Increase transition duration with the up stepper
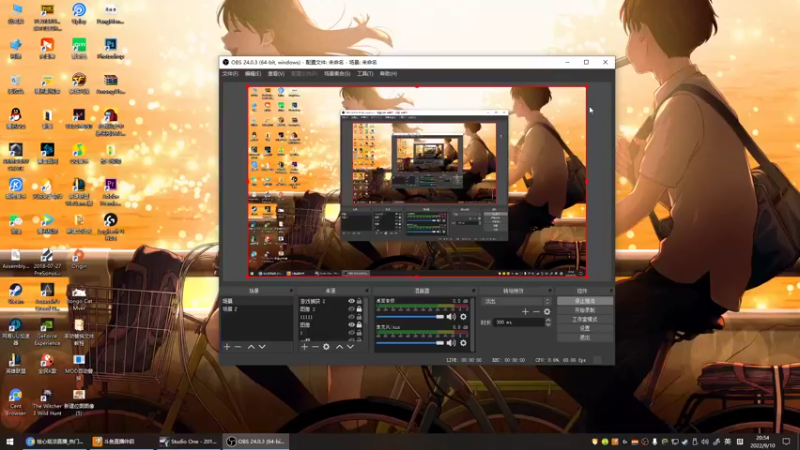 548,320
